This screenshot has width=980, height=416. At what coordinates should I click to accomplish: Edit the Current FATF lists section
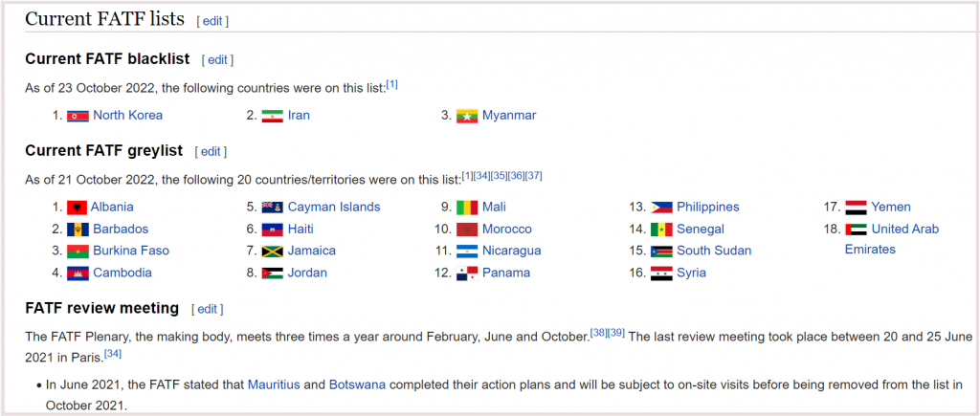[212, 21]
